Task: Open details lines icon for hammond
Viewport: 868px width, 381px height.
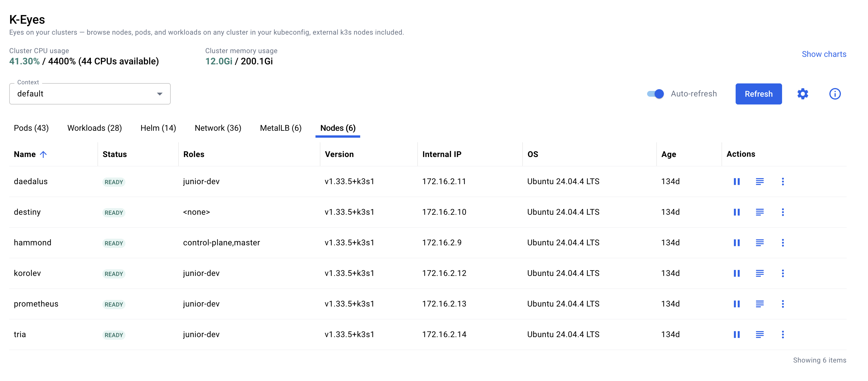Action: [760, 243]
